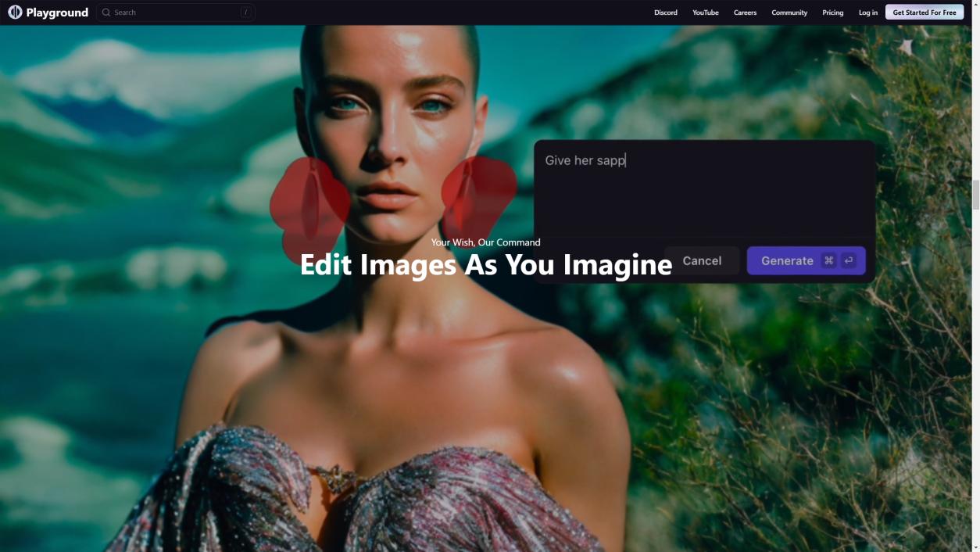Click the return key icon on Generate

849,261
